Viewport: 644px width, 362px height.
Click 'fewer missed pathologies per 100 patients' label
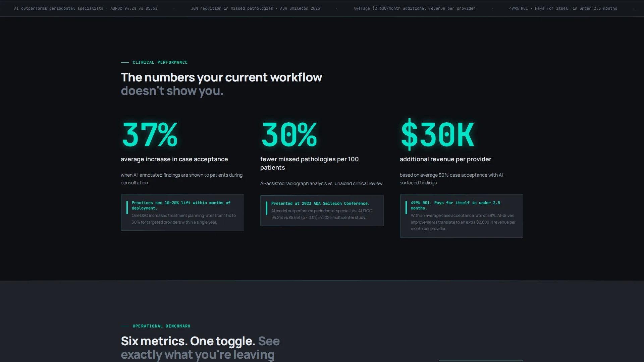coord(309,163)
